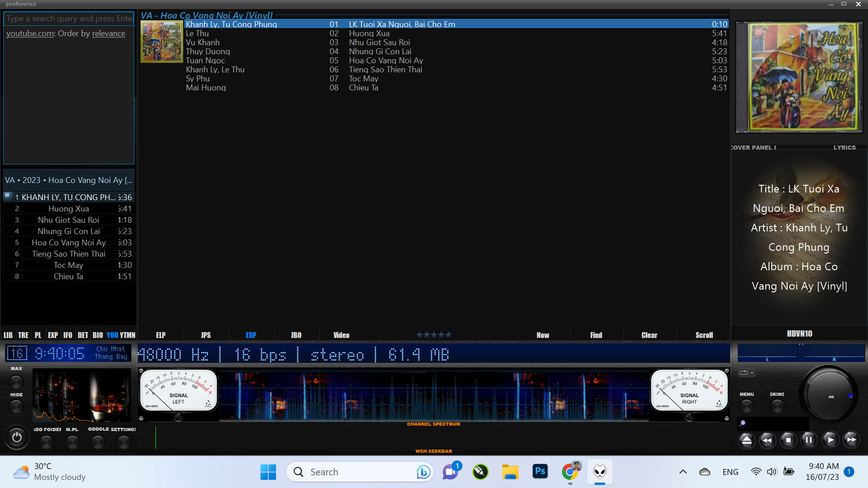868x488 pixels.
Task: Show hidden system tray icons
Action: point(683,472)
